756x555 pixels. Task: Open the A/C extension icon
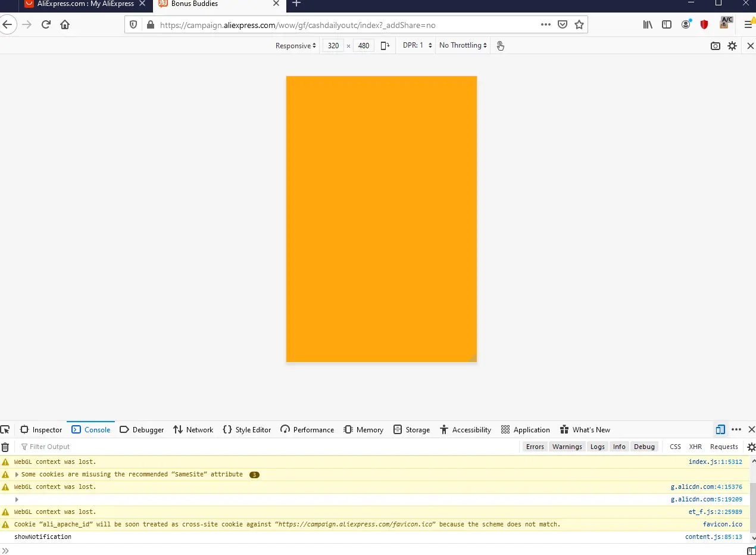coord(726,23)
